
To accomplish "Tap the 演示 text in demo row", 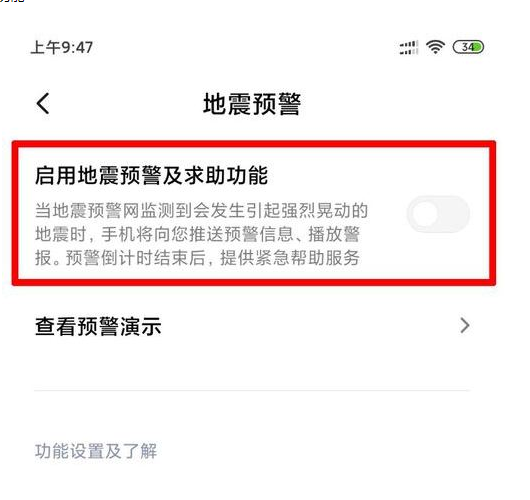I will pos(141,326).
